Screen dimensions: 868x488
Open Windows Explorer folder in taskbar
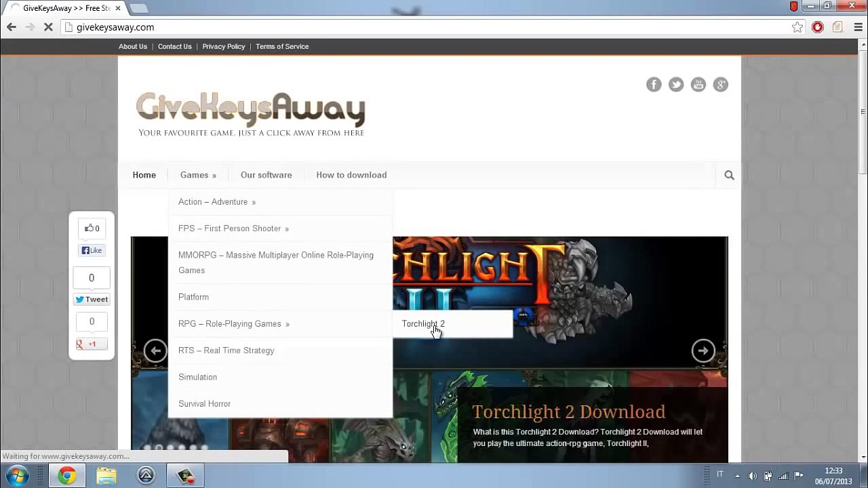[x=106, y=476]
